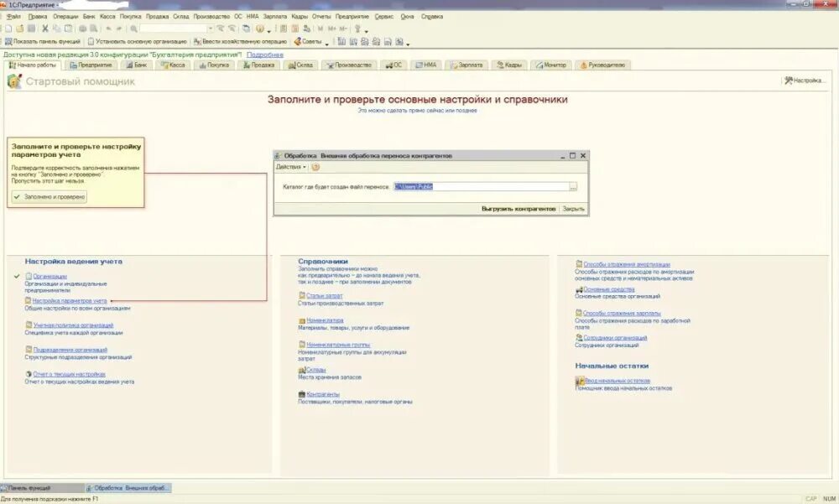Click the Cut scissors icon
This screenshot has height=504, width=839.
pos(45,29)
